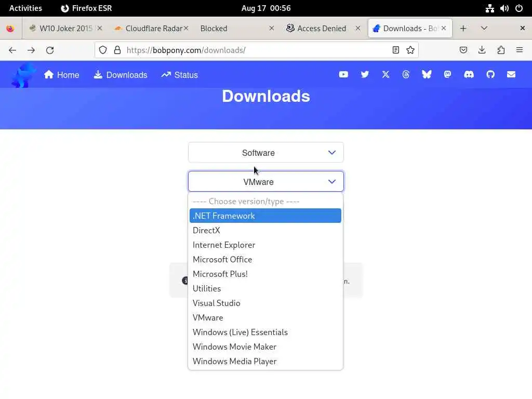532x399 pixels.
Task: Open the Bluesky butterfly icon
Action: [427, 74]
